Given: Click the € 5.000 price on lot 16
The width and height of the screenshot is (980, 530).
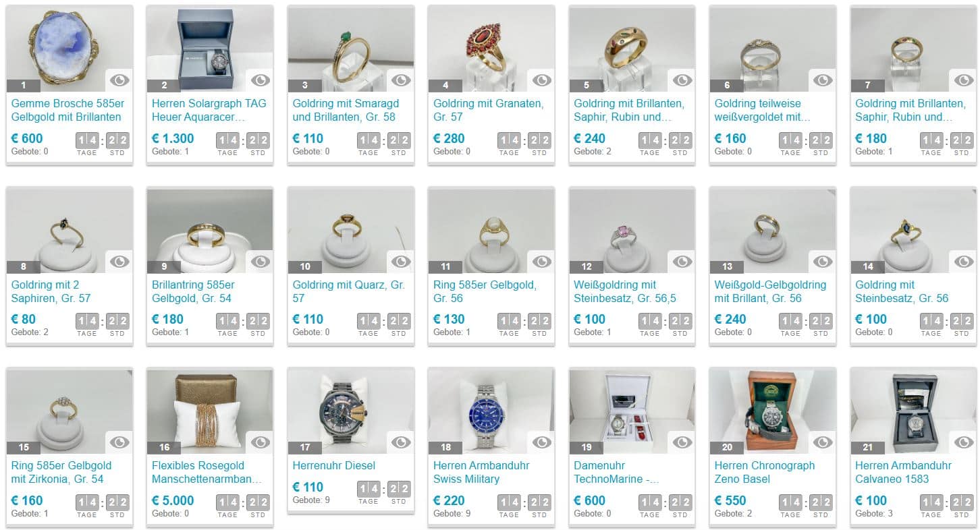Looking at the screenshot, I should tap(173, 500).
